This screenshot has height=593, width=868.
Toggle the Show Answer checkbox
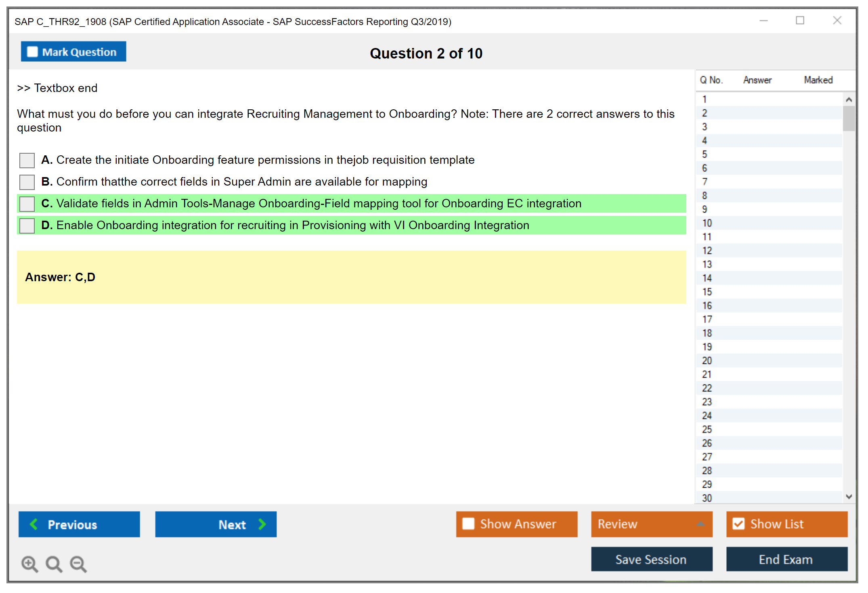(x=468, y=524)
